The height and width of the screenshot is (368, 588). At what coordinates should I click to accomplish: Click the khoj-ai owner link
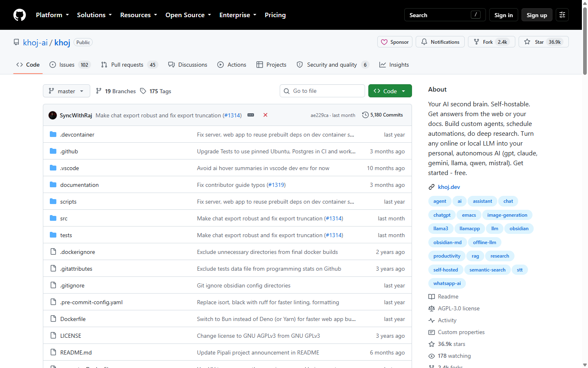pos(35,43)
